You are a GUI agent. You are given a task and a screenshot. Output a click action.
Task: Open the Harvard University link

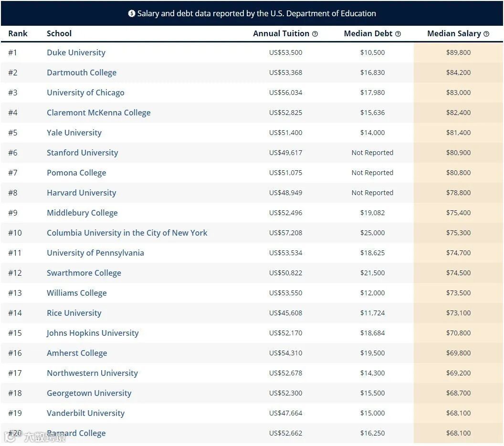pyautogui.click(x=81, y=193)
